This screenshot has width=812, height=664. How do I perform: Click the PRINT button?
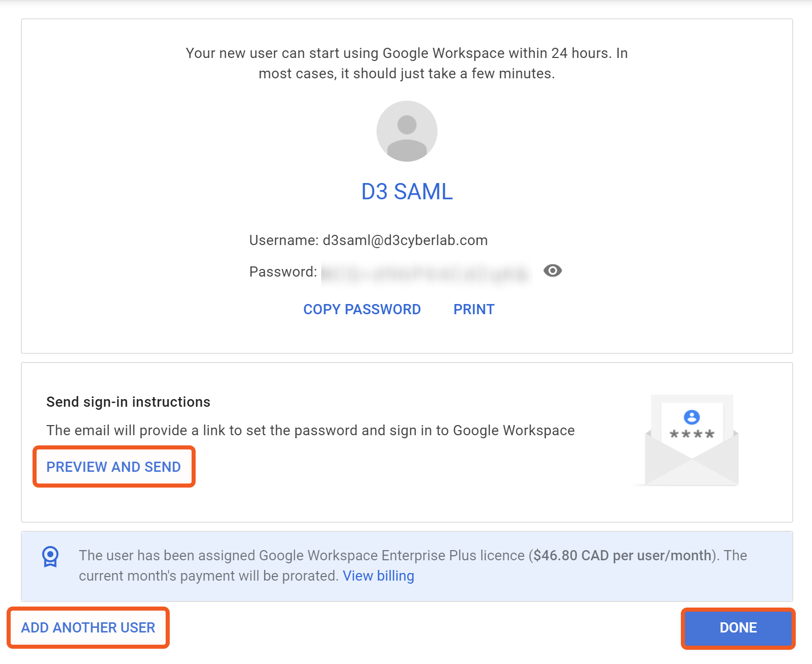click(474, 309)
